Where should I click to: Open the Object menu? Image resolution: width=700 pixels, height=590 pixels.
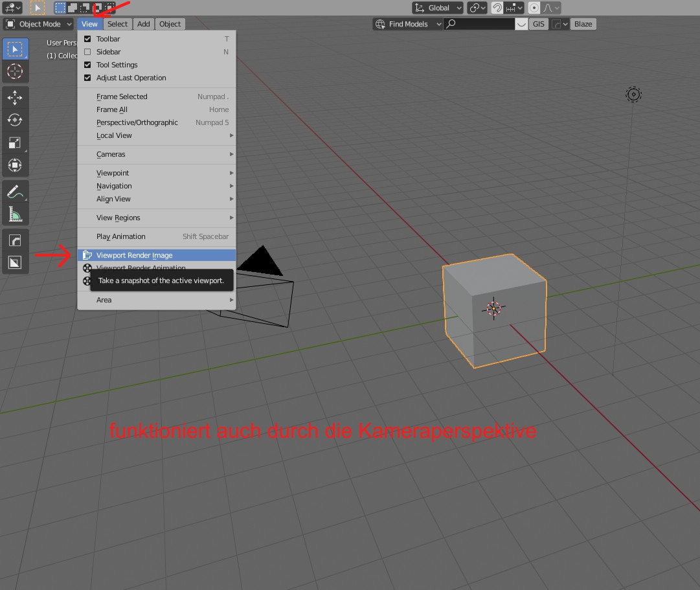pyautogui.click(x=170, y=24)
